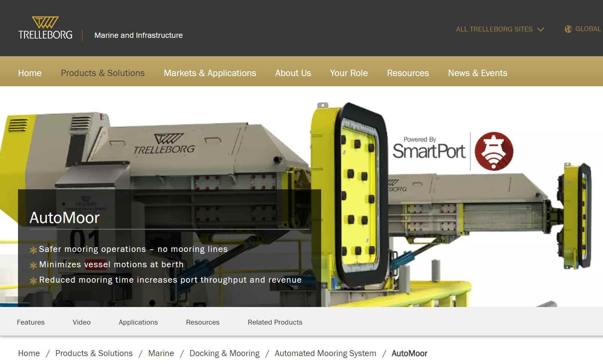Screen dimensions: 603x364
Task: Jump to Features section tab
Action: [x=31, y=322]
